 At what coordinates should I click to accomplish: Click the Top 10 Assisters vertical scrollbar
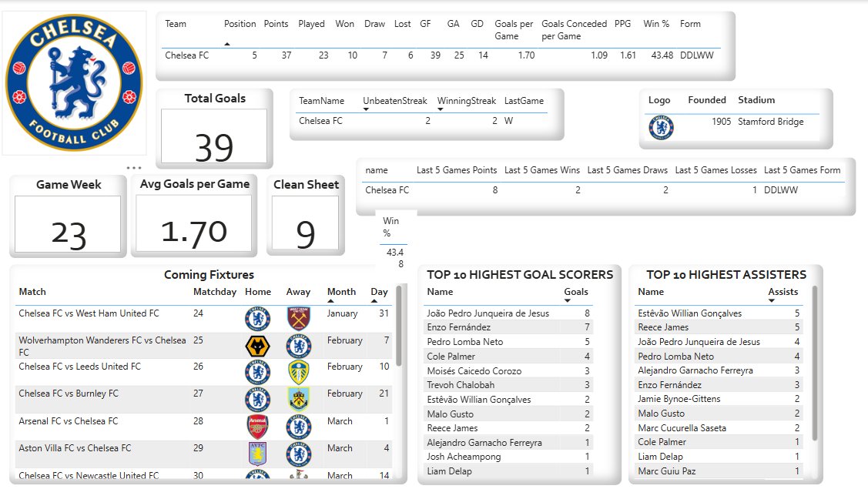[x=815, y=363]
